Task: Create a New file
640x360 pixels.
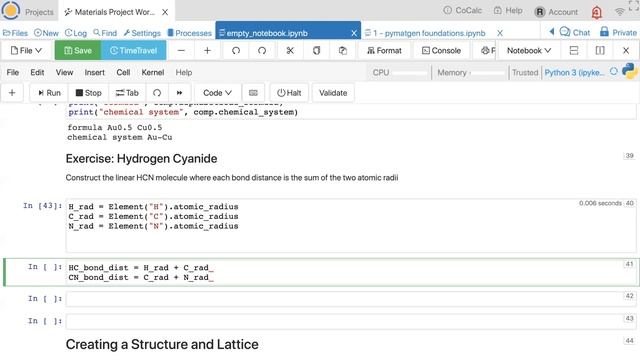Action: coord(46,33)
